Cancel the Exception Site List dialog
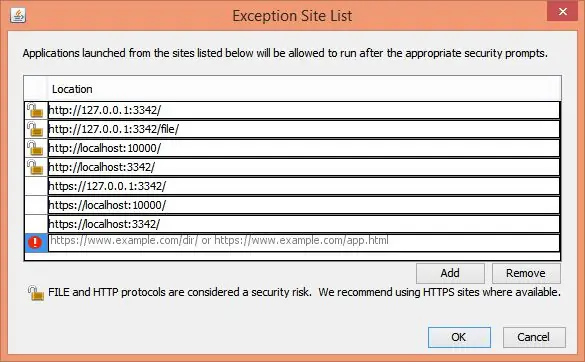Viewport: 585px width, 362px height. [x=534, y=337]
